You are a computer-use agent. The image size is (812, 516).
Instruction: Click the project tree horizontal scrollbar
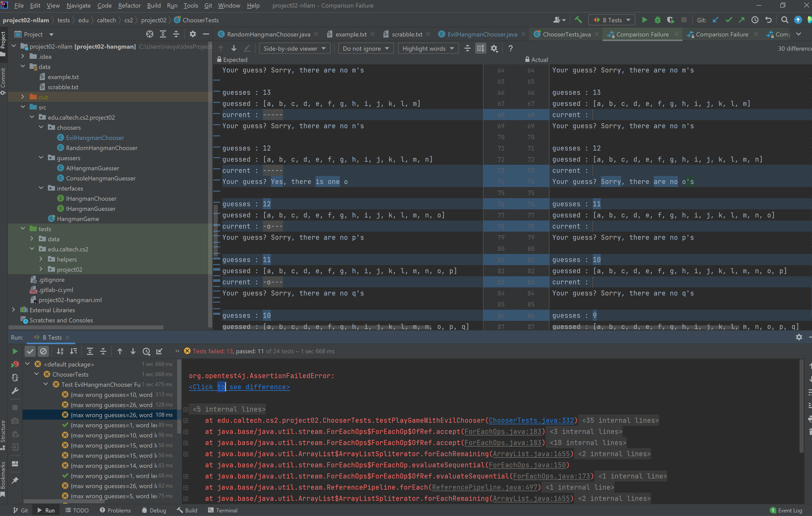pos(86,327)
